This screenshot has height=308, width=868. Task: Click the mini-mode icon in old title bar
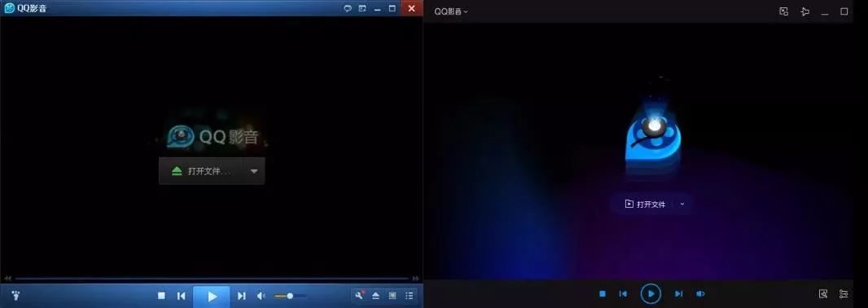[362, 8]
